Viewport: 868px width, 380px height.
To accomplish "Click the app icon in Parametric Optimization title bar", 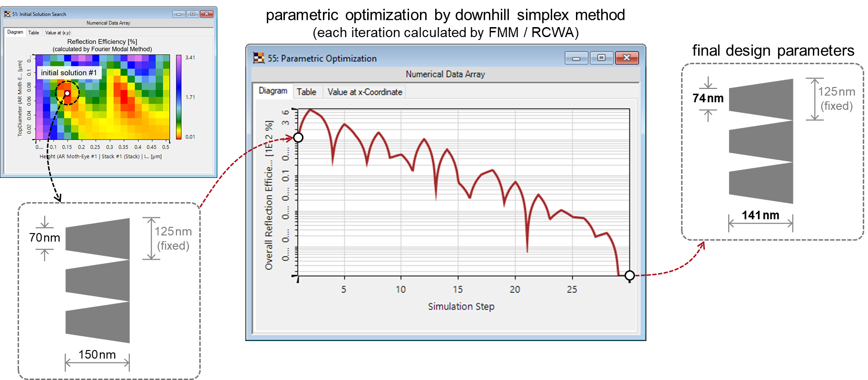I will point(259,58).
